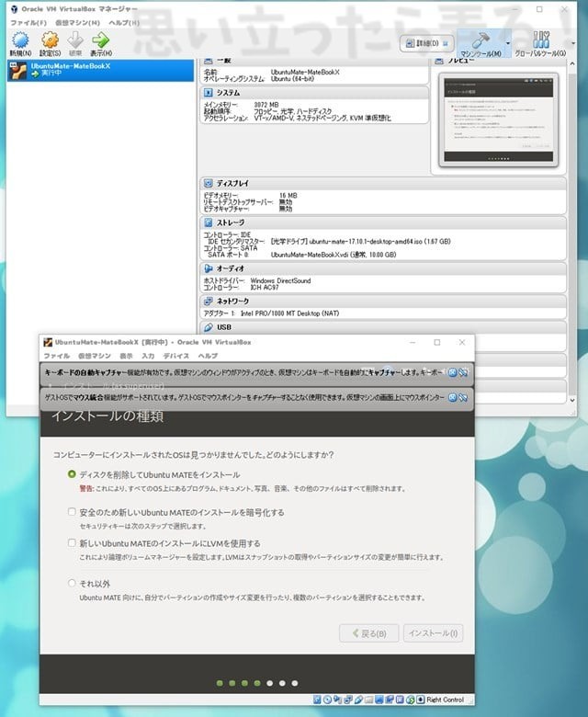Click the オーディオ section speaker icon
This screenshot has height=717, width=588.
[x=209, y=268]
